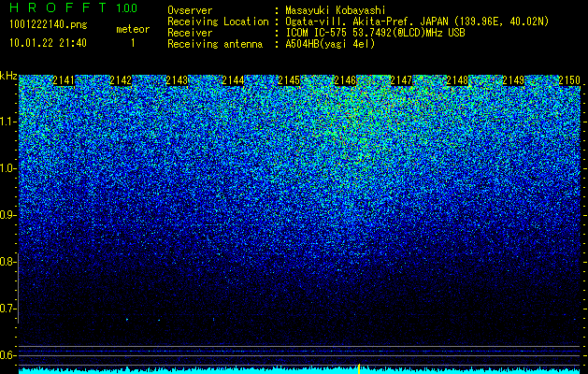Click the Ovserver field label
Viewport: 588px width, 374px height.
(190, 10)
